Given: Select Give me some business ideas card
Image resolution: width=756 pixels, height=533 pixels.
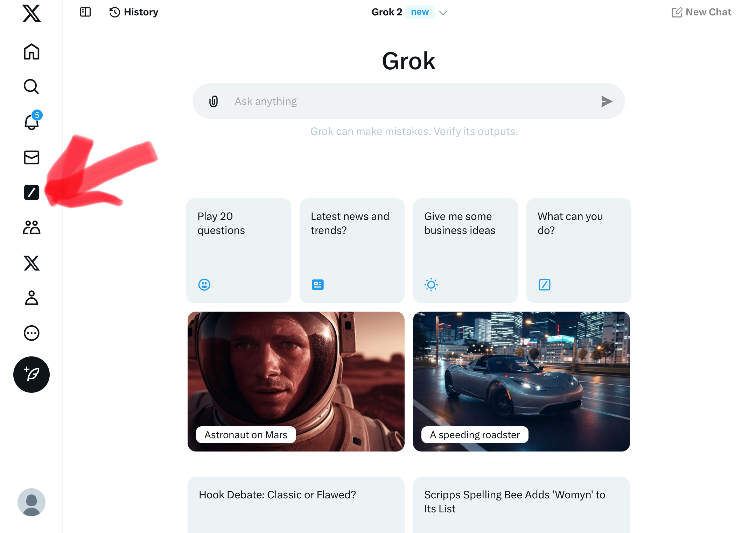Looking at the screenshot, I should pos(465,251).
